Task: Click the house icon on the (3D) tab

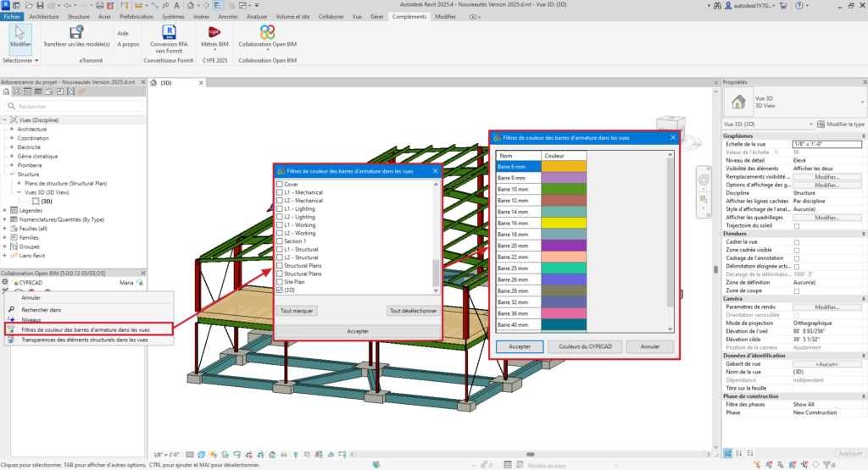Action: [154, 82]
